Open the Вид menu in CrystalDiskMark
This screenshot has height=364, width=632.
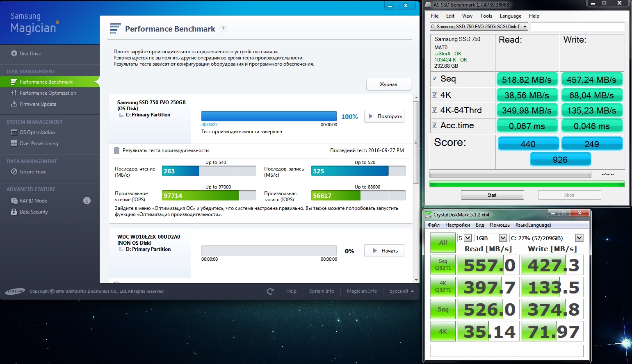coord(480,225)
